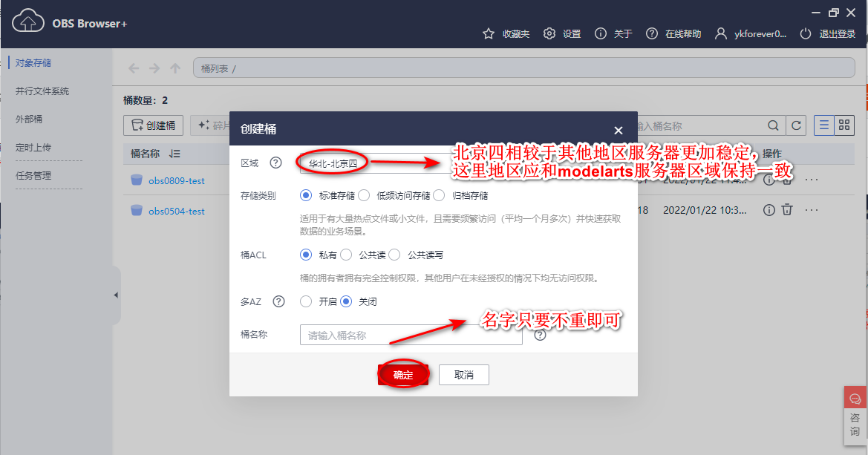868x455 pixels.
Task: Click the 确定 confirm button
Action: coord(403,375)
